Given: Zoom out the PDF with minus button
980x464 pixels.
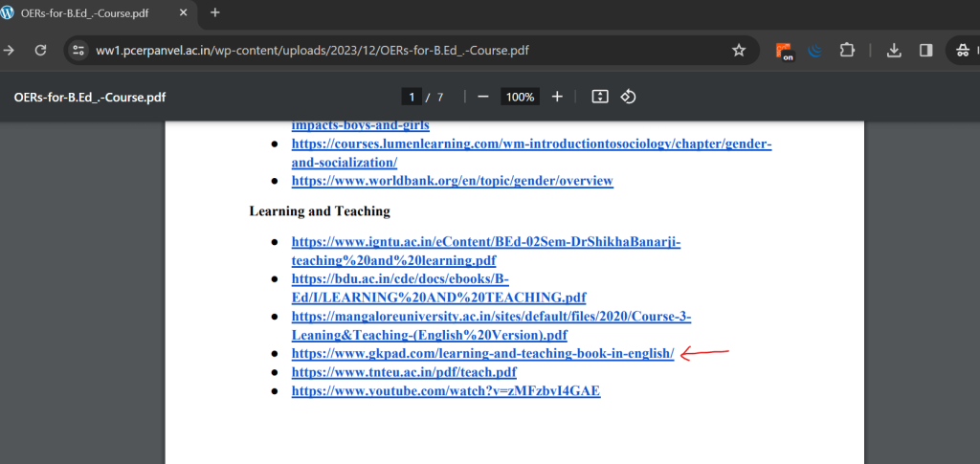Looking at the screenshot, I should click(x=482, y=97).
